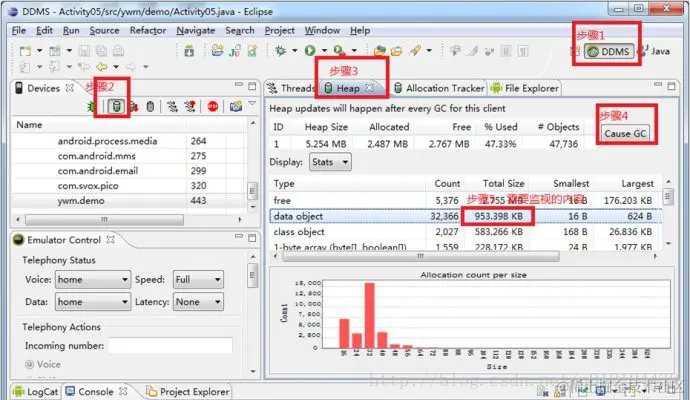Click the Update Threads icon in Devices
Image resolution: width=690 pixels, height=400 pixels.
(172, 106)
